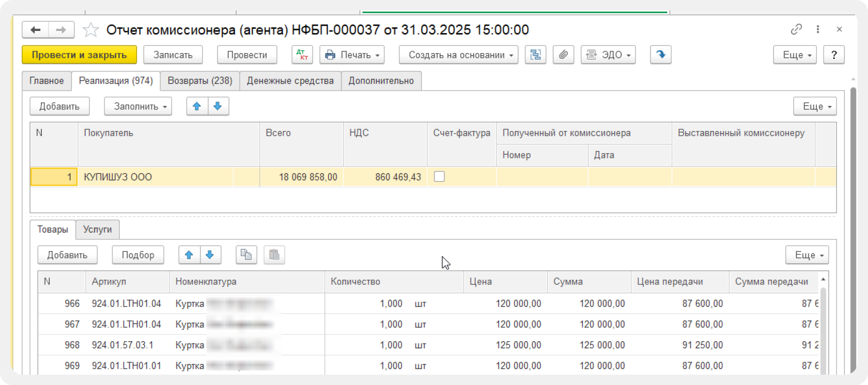This screenshot has width=868, height=385.
Task: Click the Сумма передачи column header
Action: pyautogui.click(x=774, y=282)
